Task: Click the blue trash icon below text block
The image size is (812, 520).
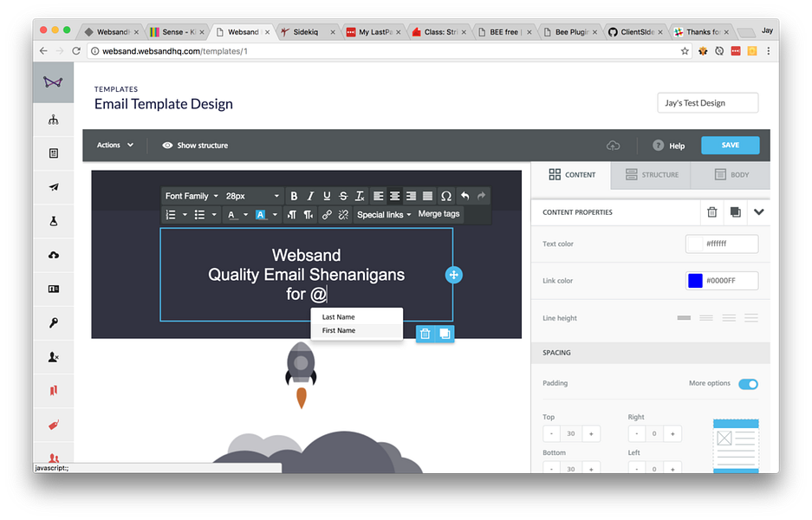Action: pyautogui.click(x=425, y=334)
